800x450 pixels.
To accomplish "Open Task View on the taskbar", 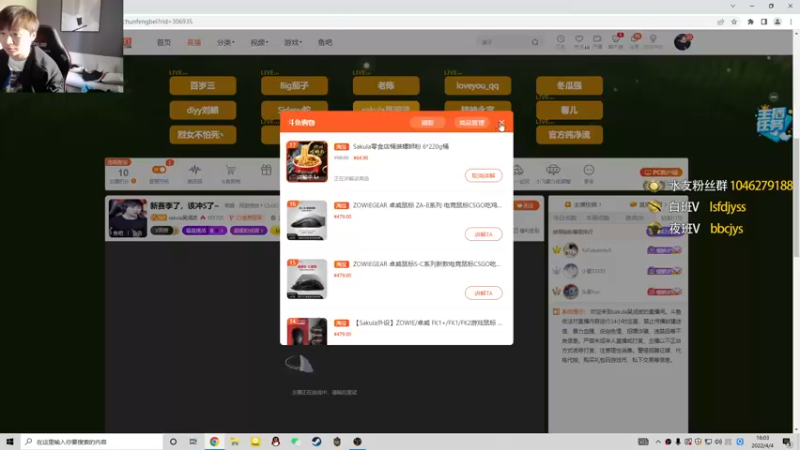I will [193, 442].
